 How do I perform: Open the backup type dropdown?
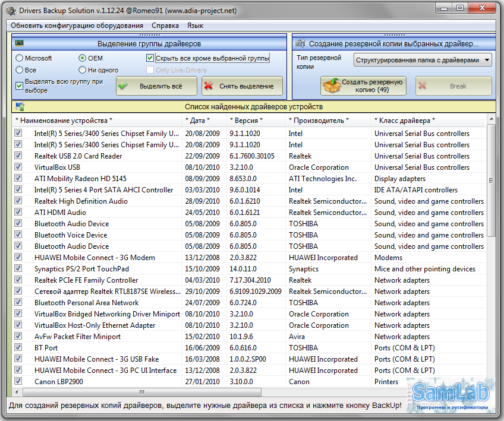[423, 60]
